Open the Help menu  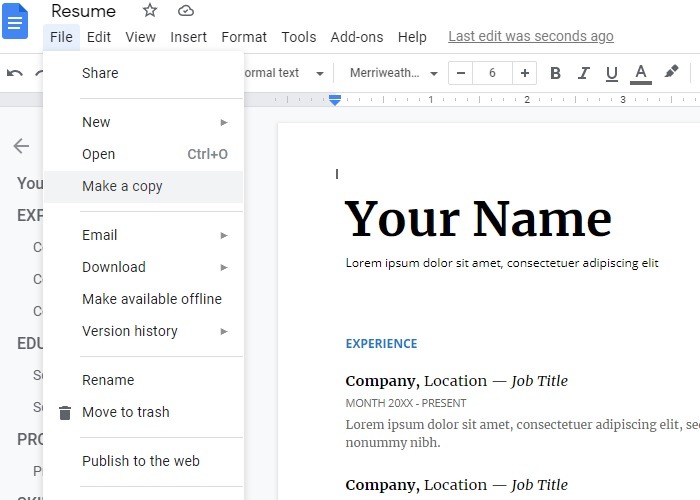412,37
